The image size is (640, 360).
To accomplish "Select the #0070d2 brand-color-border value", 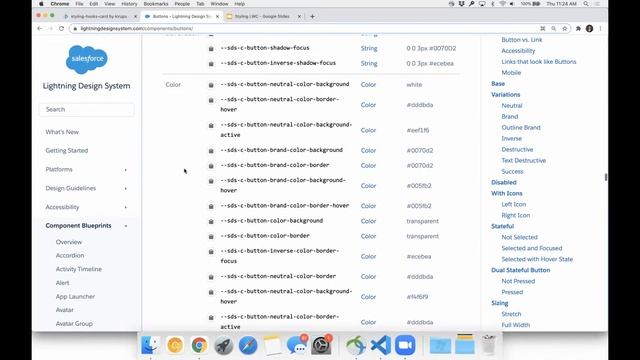I will tap(420, 166).
